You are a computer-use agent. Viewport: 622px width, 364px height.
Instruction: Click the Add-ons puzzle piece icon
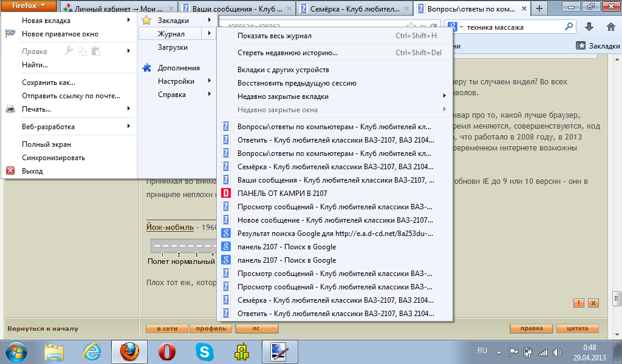click(x=146, y=68)
